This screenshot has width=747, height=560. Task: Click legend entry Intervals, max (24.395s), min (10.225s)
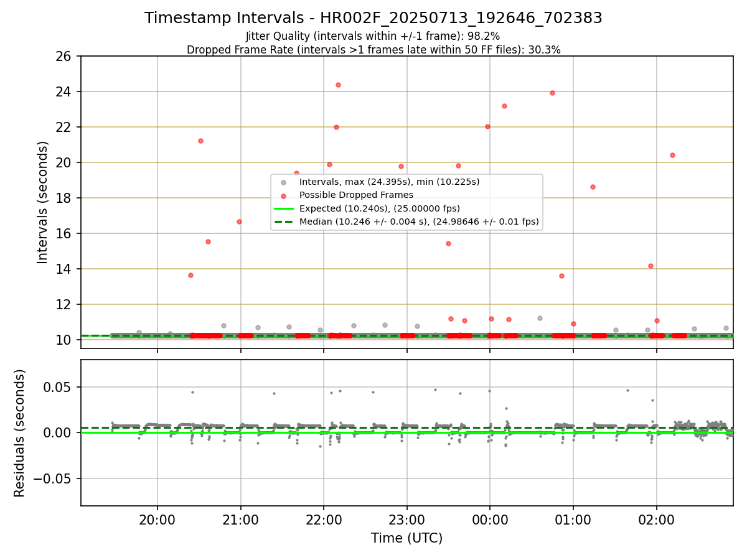click(x=390, y=182)
